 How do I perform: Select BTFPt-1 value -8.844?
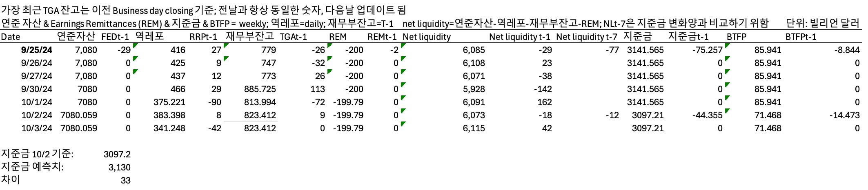(847, 50)
